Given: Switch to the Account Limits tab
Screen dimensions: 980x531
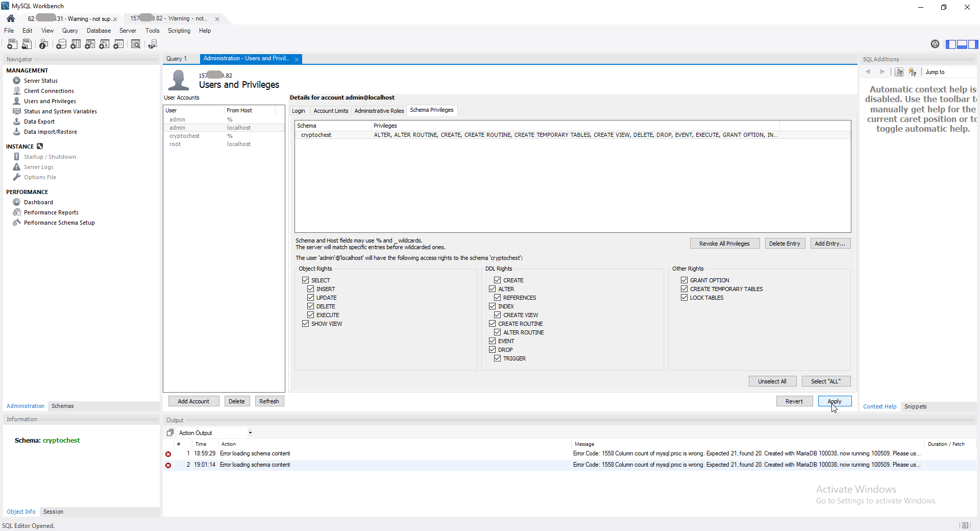Looking at the screenshot, I should click(331, 111).
